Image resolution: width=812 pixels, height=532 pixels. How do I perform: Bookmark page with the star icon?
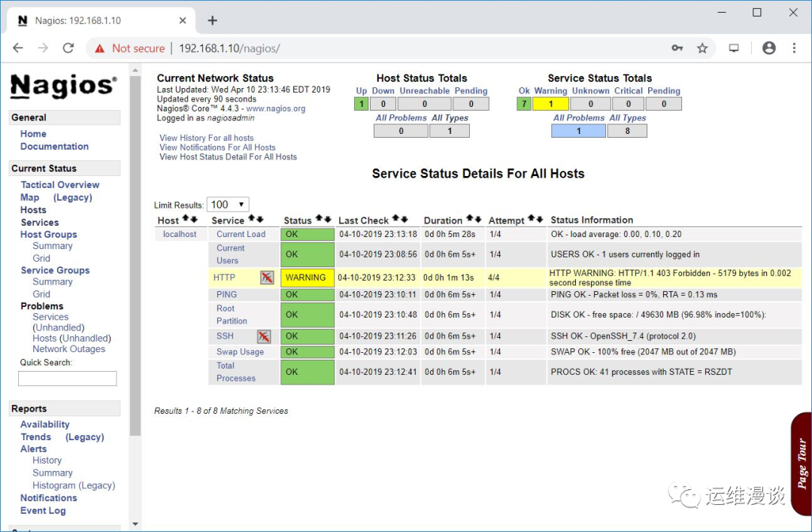[x=702, y=48]
